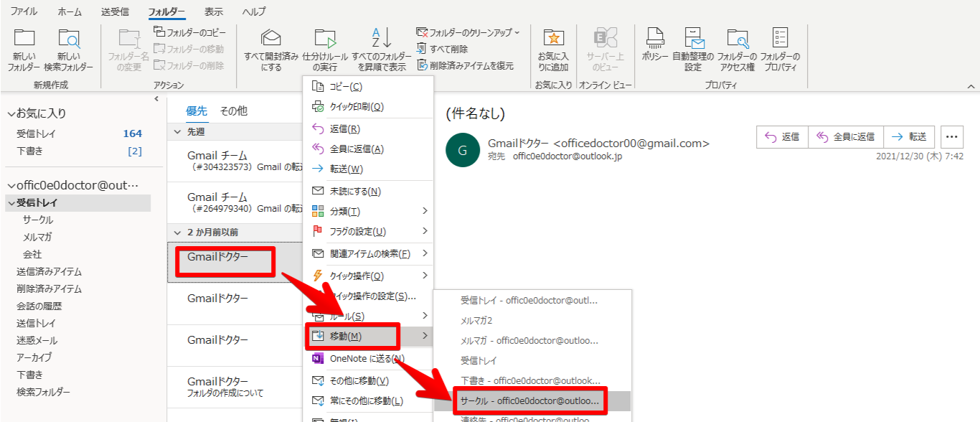Choose 全員に返信(A) in context menu
Image resolution: width=980 pixels, height=422 pixels.
click(369, 149)
